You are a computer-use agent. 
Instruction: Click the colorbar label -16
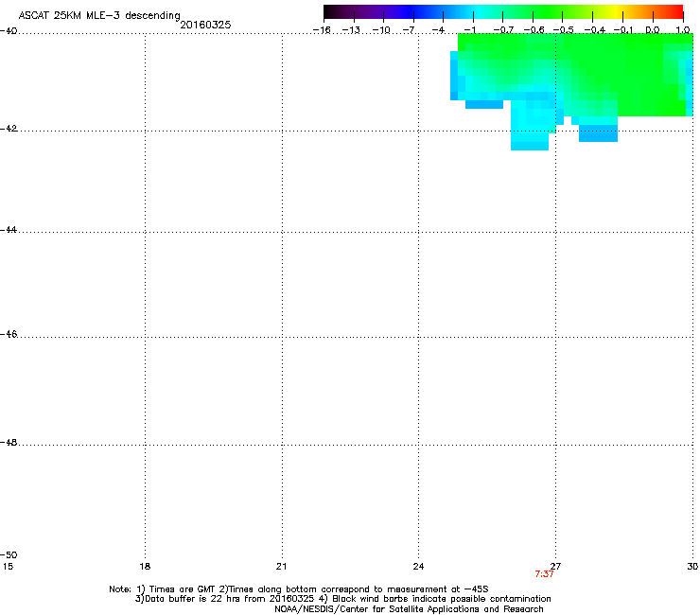point(322,30)
